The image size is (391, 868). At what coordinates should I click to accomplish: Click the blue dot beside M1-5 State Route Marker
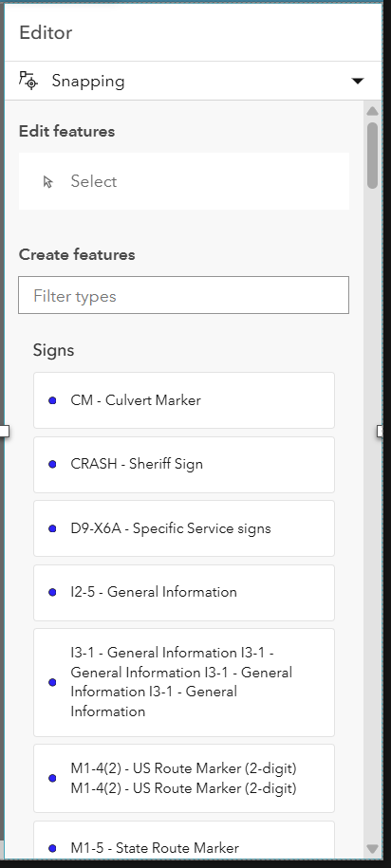click(52, 848)
